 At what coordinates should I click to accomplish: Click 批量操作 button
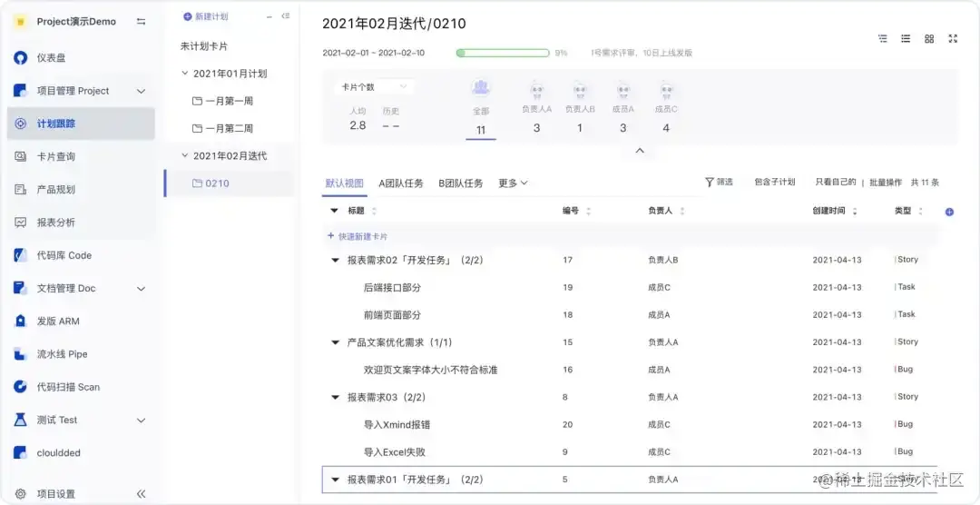tap(886, 182)
